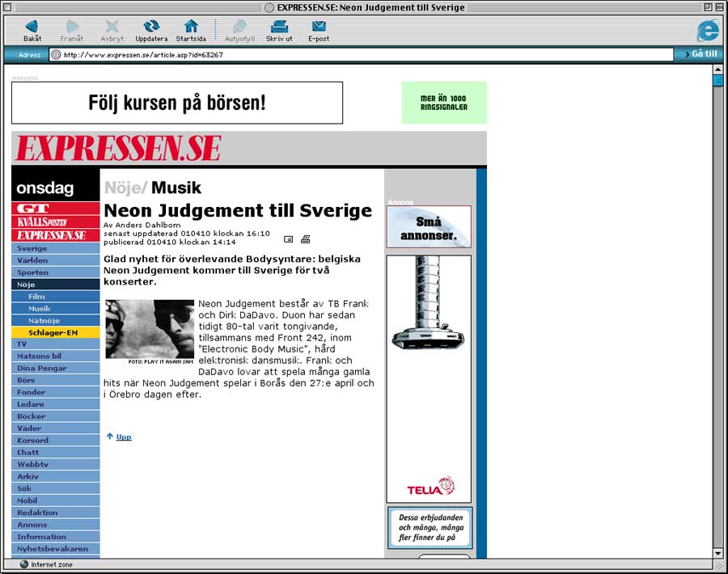Reload the page with Uppdatera
Image resolution: width=728 pixels, height=574 pixels.
coord(151,31)
